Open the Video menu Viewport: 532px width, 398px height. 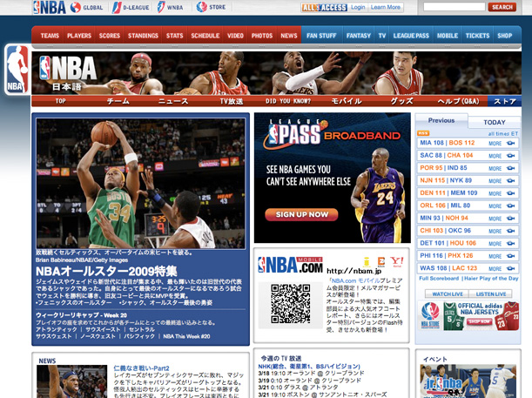[235, 36]
